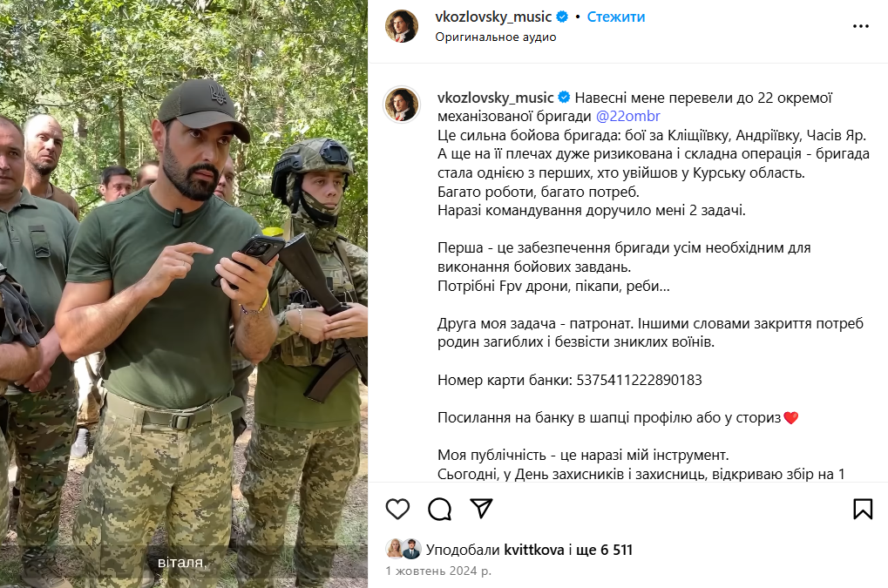
Task: Save the post with the bookmark icon
Action: (863, 509)
